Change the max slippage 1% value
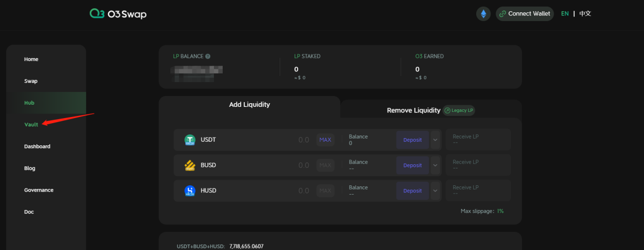 tap(500, 211)
